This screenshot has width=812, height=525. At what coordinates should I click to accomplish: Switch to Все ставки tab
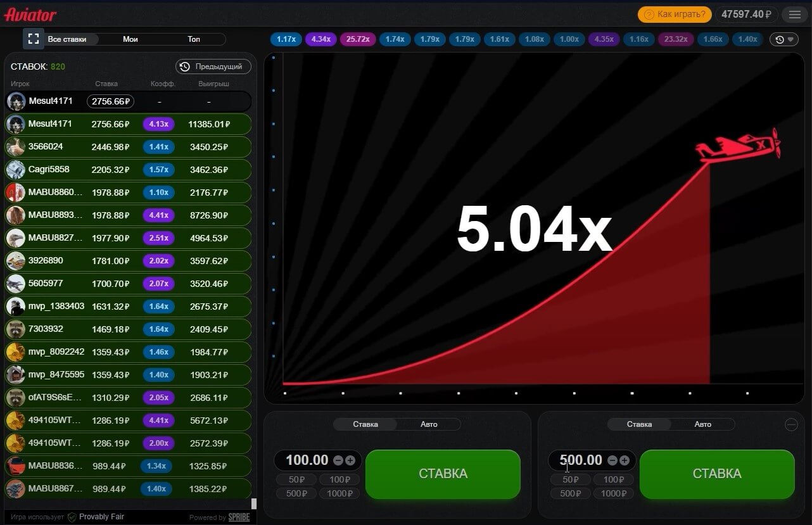67,39
